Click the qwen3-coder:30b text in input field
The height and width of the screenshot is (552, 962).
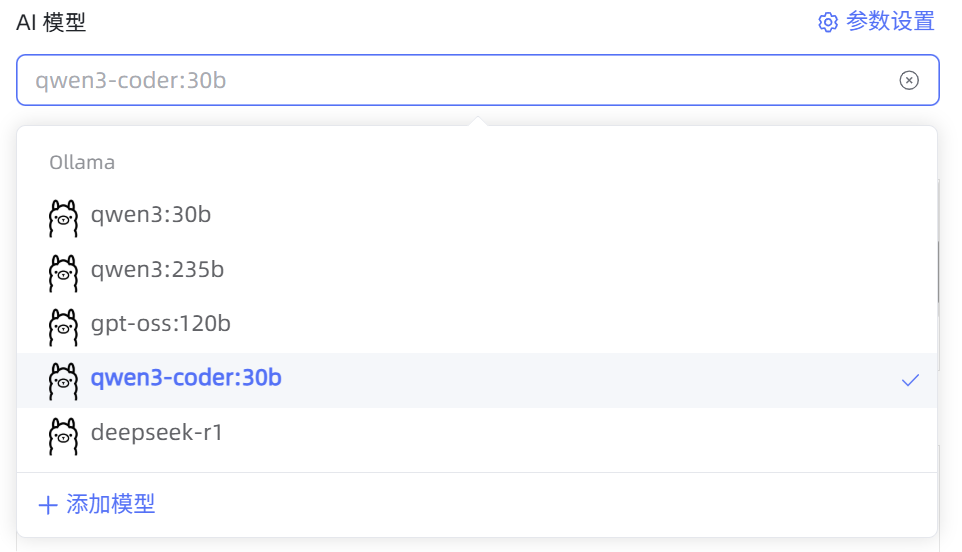tap(131, 80)
